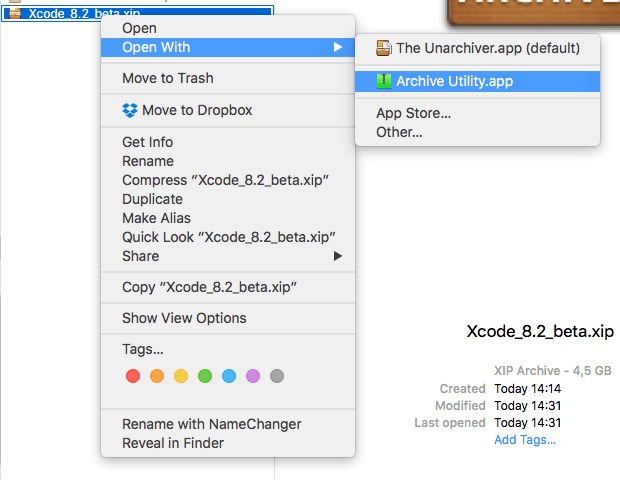This screenshot has height=480, width=620.
Task: Expand the Share submenu arrow
Action: click(338, 256)
